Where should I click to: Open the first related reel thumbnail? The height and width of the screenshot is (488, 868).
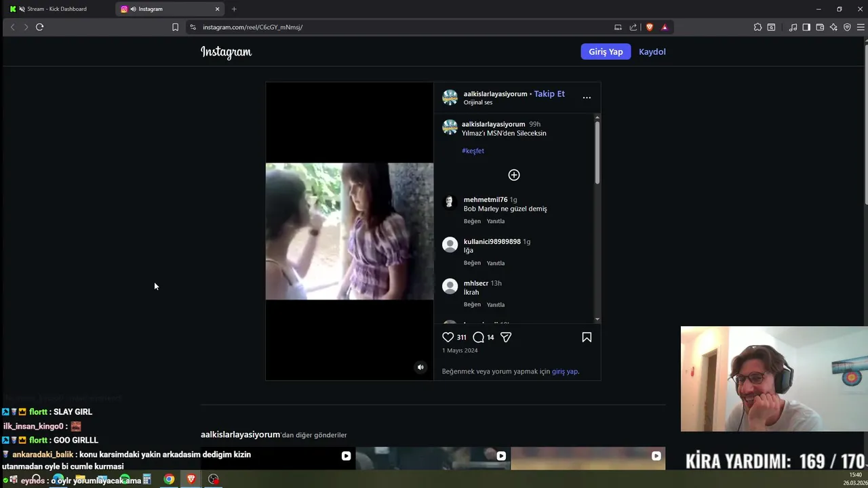pyautogui.click(x=277, y=459)
